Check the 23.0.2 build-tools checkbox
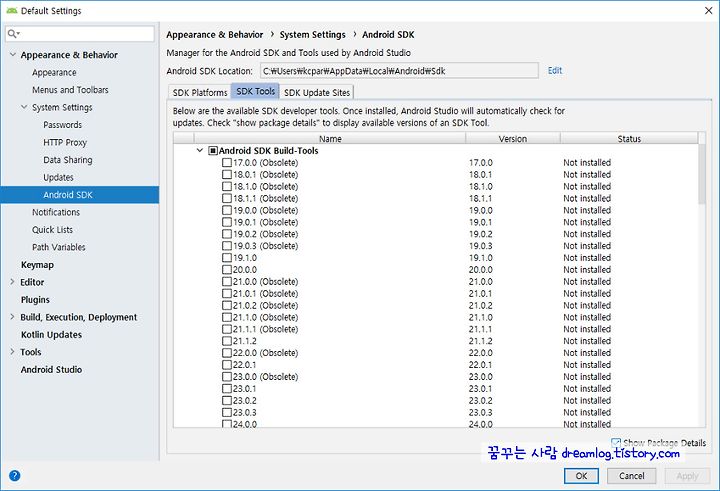This screenshot has width=720, height=491. (227, 401)
